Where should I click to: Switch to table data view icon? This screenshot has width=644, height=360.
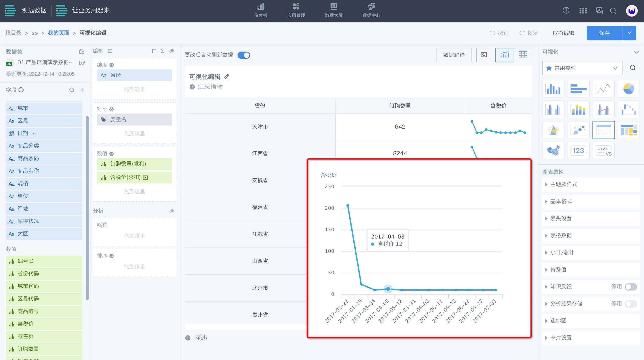(523, 55)
